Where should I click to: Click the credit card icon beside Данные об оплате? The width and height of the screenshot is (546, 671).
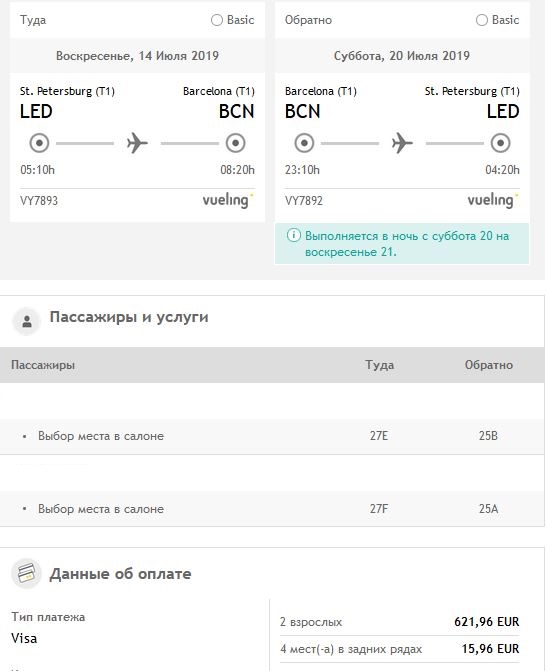26,573
